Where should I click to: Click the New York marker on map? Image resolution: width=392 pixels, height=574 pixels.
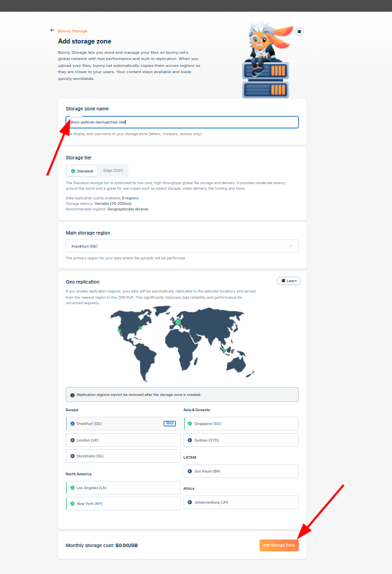click(x=140, y=328)
